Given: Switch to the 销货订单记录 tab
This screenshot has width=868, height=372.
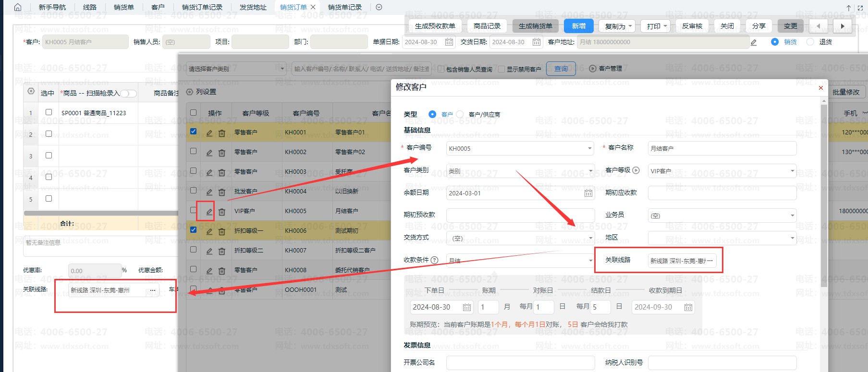Looking at the screenshot, I should [x=202, y=7].
